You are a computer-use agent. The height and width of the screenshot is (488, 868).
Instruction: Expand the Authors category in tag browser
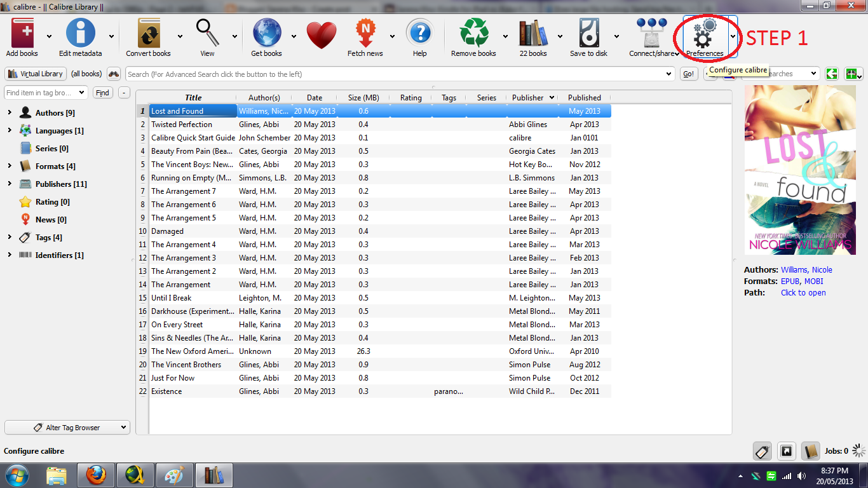point(9,112)
